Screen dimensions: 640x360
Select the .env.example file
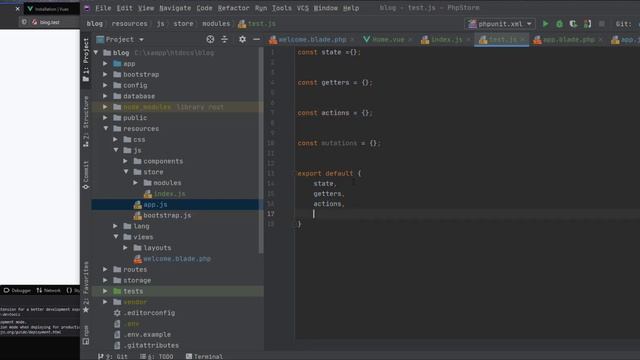click(147, 335)
